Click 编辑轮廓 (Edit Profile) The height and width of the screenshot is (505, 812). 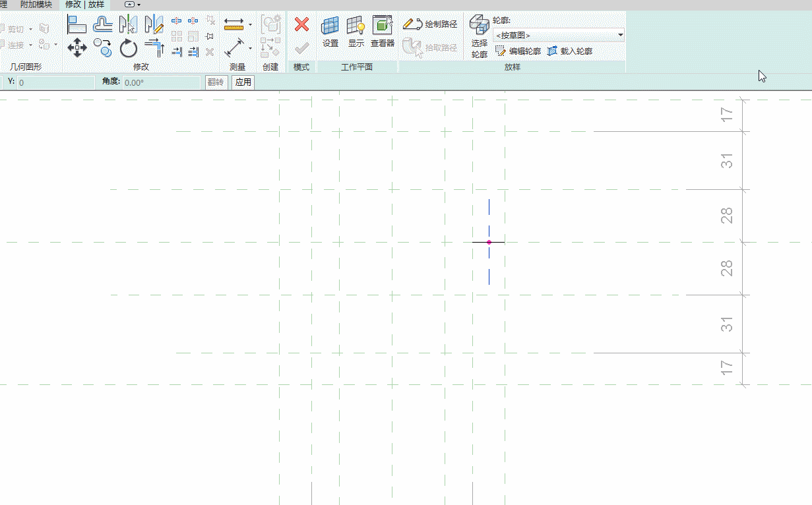518,51
